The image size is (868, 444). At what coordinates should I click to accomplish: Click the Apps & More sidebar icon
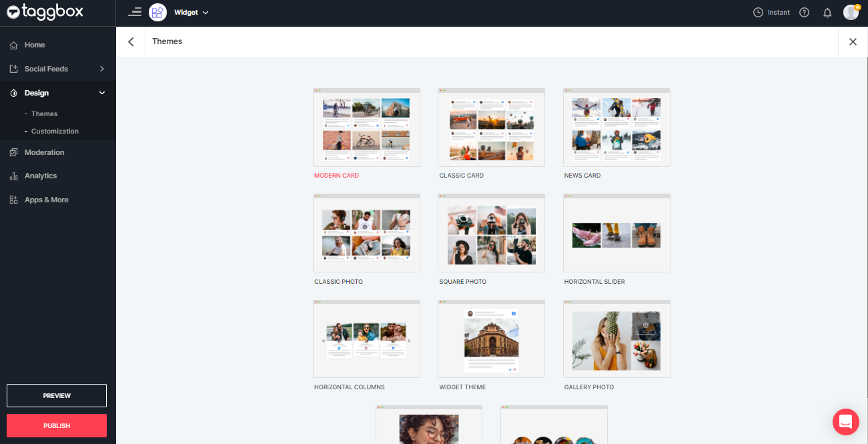(x=14, y=200)
